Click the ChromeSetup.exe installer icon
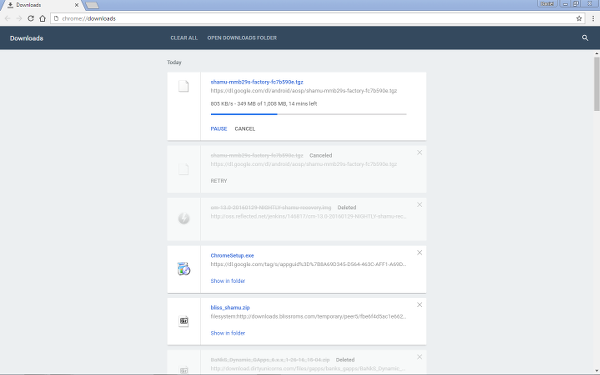The height and width of the screenshot is (375, 600). (184, 269)
